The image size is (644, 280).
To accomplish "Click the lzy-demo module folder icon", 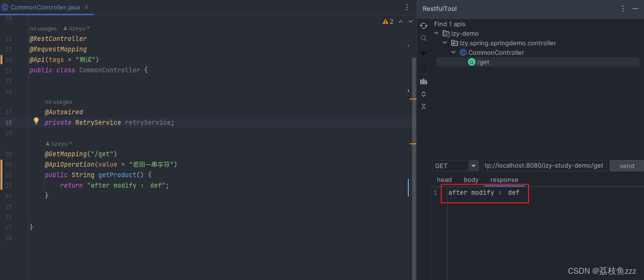I will click(446, 33).
